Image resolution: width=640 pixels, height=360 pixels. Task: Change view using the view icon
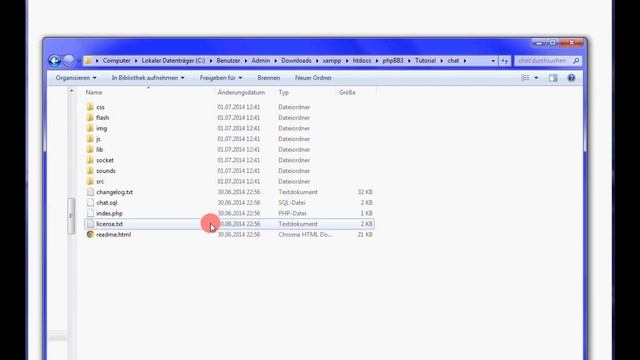pyautogui.click(x=525, y=78)
